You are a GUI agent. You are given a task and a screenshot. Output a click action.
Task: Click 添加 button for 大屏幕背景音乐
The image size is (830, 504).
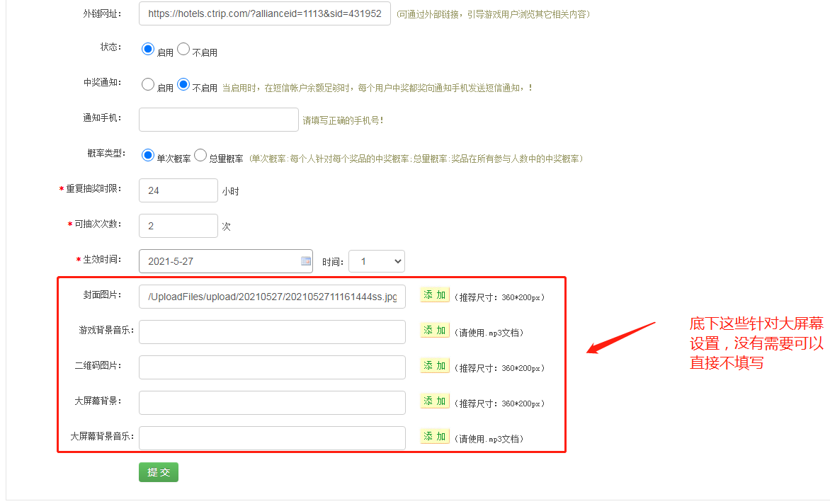click(x=435, y=437)
